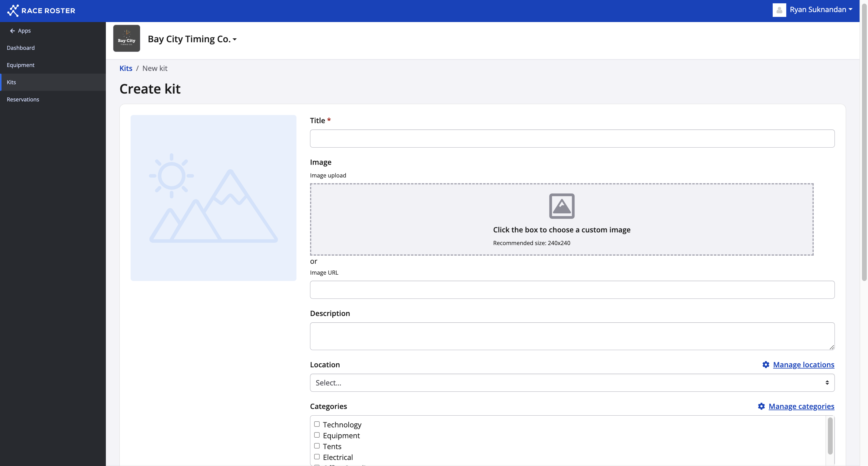Viewport: 868px width, 466px height.
Task: Expand the Bay City Timing Co. organization dropdown
Action: [x=192, y=39]
